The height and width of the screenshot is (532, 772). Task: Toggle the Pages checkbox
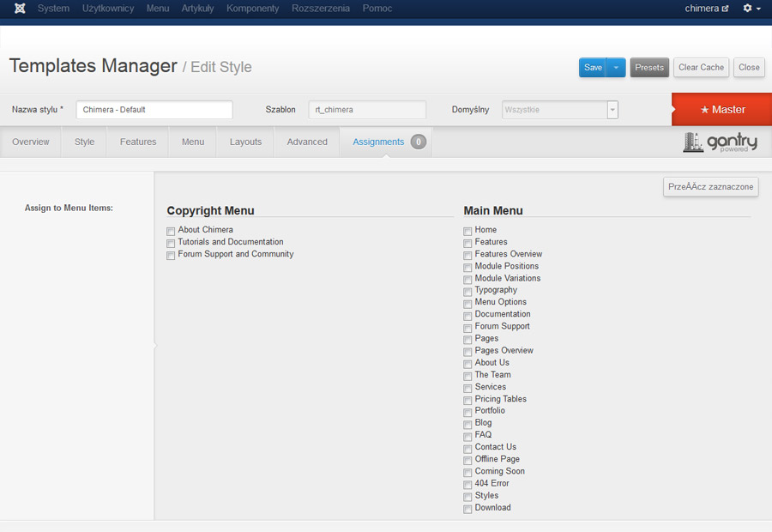tap(467, 340)
